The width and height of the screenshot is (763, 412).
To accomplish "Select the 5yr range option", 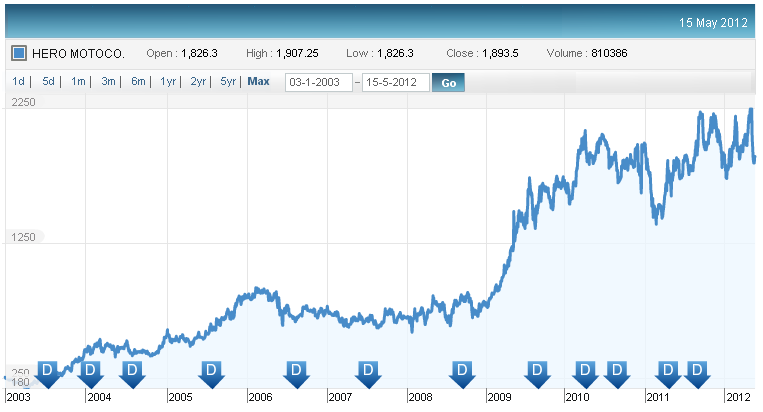I will 228,82.
